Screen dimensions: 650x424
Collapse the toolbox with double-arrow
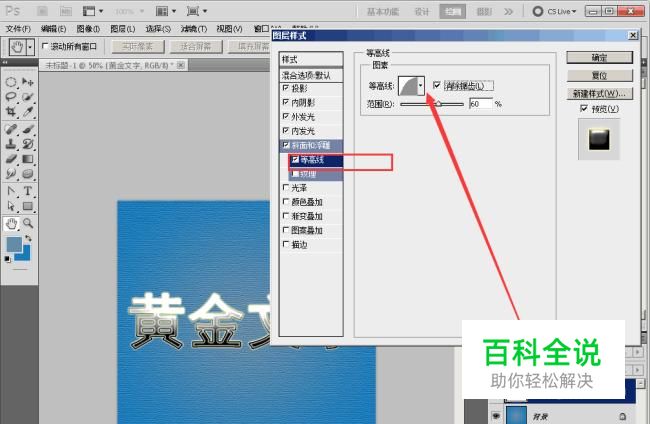point(5,62)
